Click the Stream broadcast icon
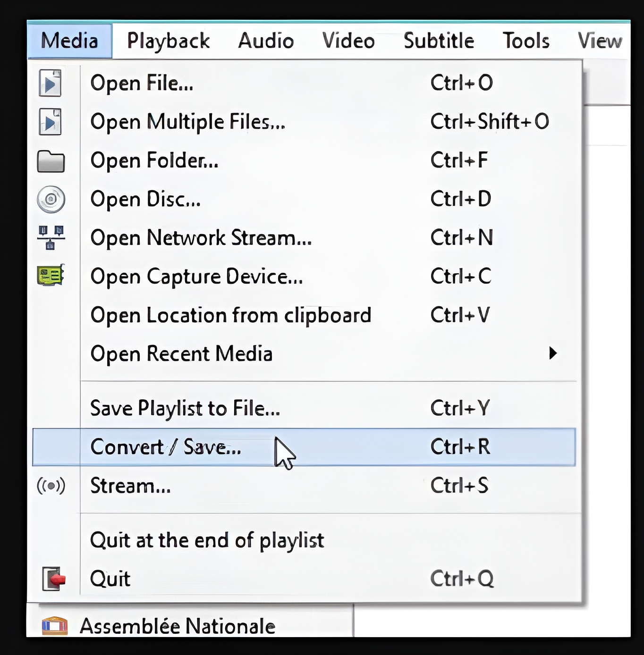644x655 pixels. (50, 486)
